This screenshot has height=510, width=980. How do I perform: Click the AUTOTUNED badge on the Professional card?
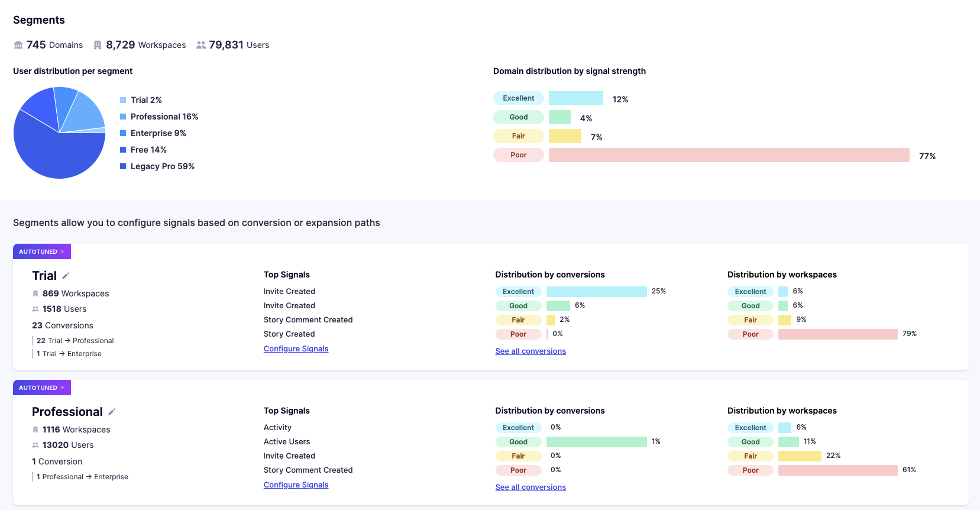[x=42, y=388]
